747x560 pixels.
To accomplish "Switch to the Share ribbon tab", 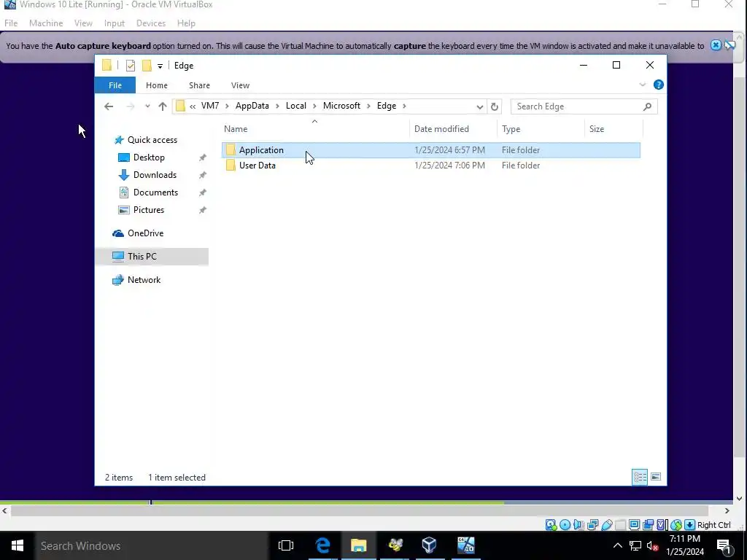I will 199,85.
